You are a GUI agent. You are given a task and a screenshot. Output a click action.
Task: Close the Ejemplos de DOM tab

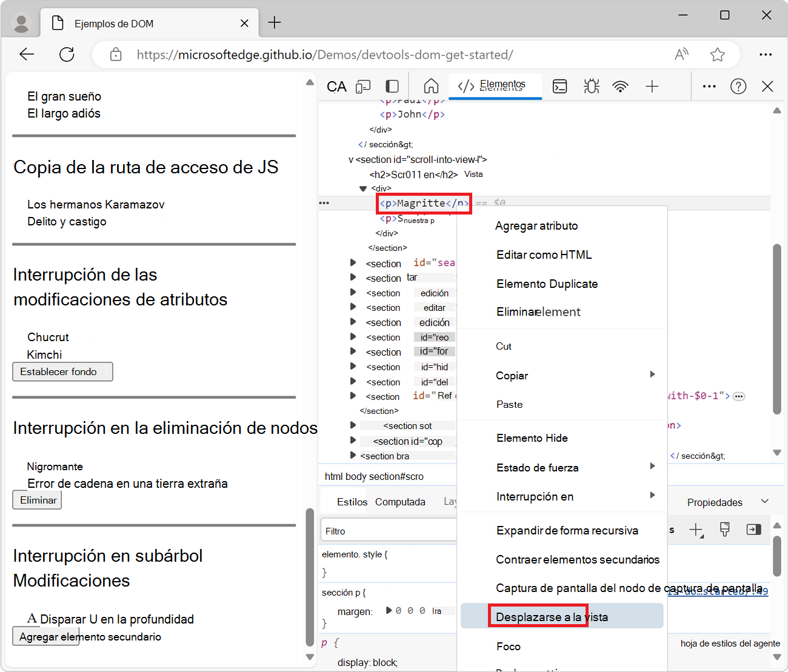[244, 23]
